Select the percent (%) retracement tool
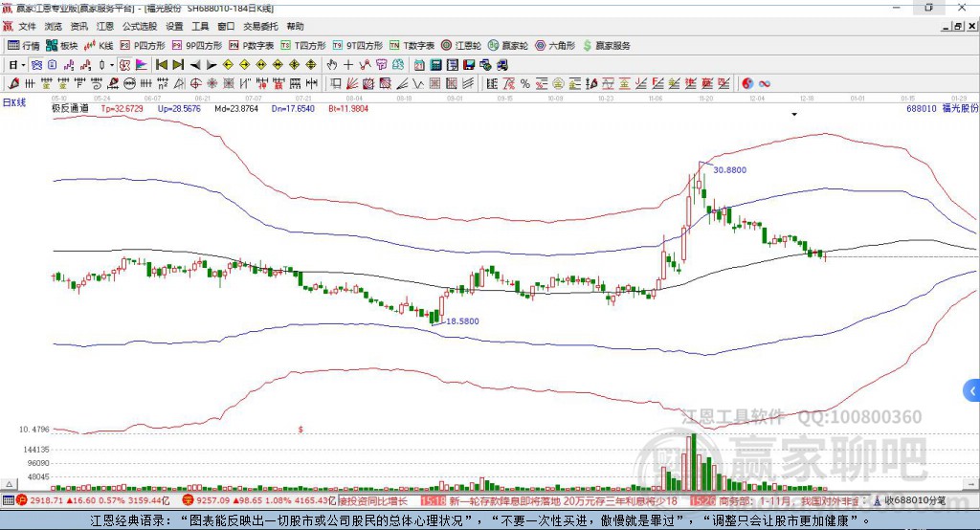 (x=525, y=84)
